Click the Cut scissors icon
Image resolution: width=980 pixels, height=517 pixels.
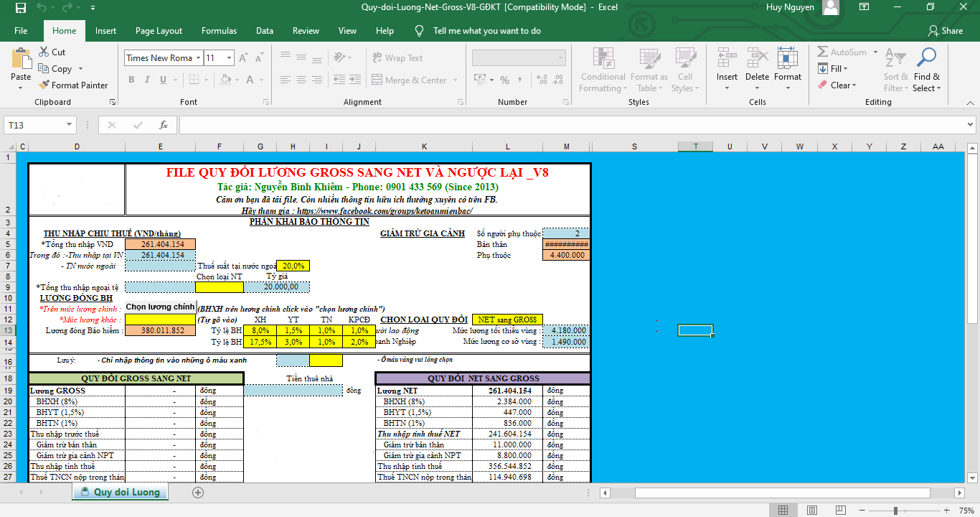tap(44, 52)
